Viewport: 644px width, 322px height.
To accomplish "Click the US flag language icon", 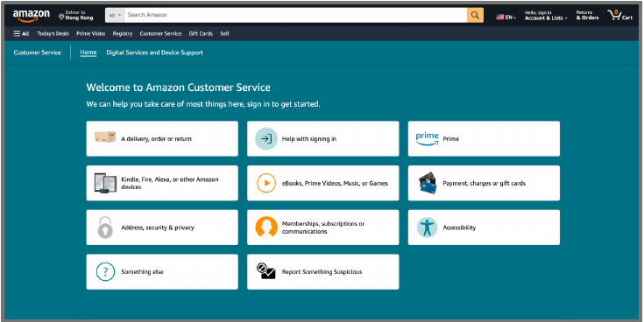I will click(499, 17).
